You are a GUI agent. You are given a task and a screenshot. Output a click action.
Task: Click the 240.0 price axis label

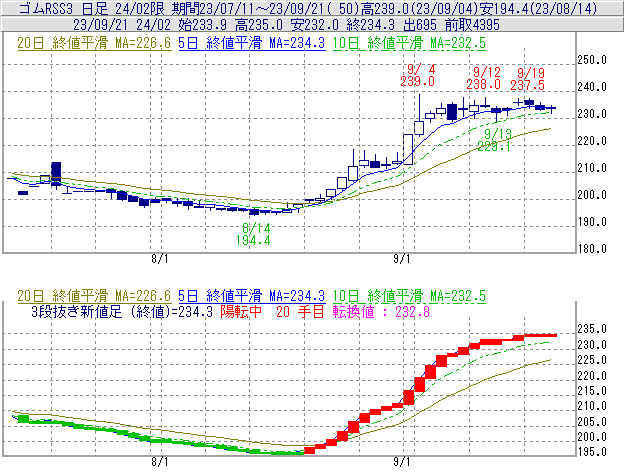pyautogui.click(x=592, y=87)
